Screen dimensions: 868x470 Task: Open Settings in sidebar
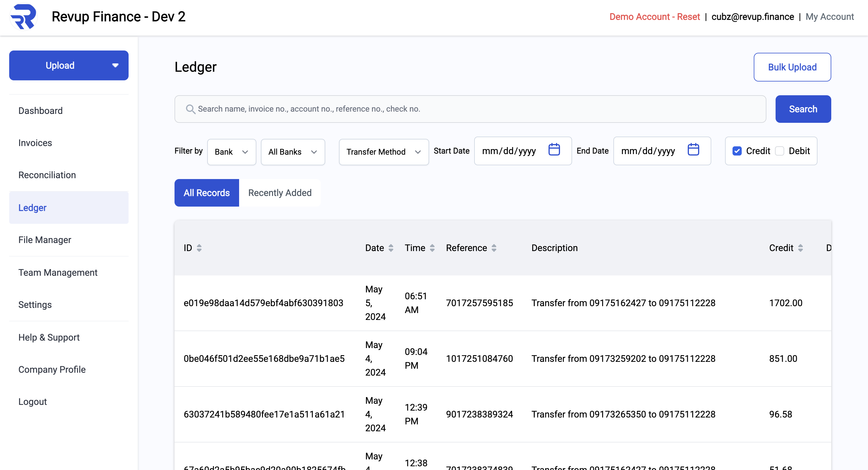point(69,304)
